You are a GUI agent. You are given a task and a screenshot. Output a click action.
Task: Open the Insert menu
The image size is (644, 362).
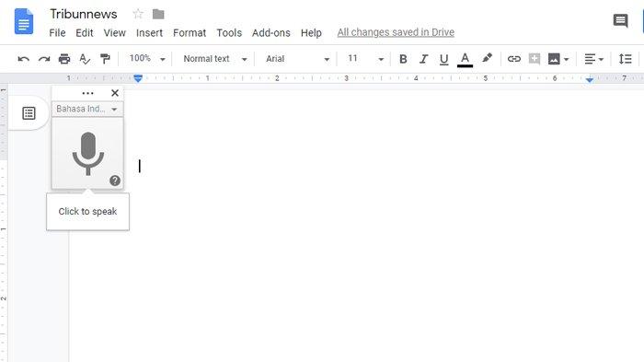click(x=149, y=33)
